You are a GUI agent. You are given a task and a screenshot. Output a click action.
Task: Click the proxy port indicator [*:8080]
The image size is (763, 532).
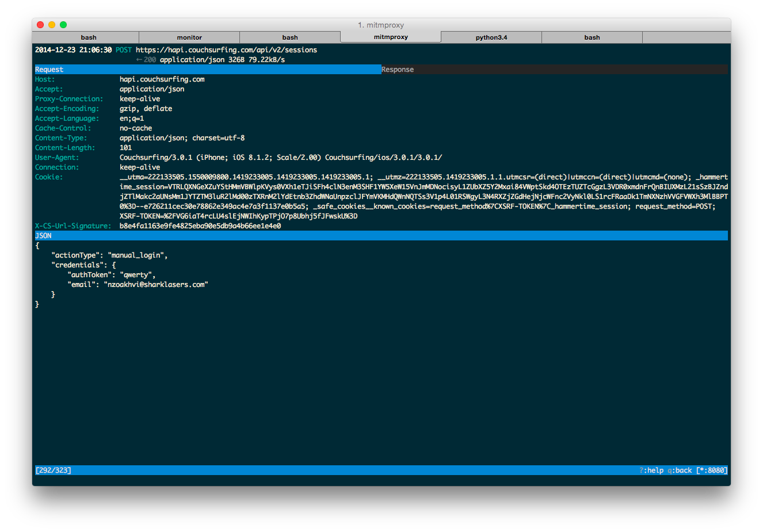[713, 470]
